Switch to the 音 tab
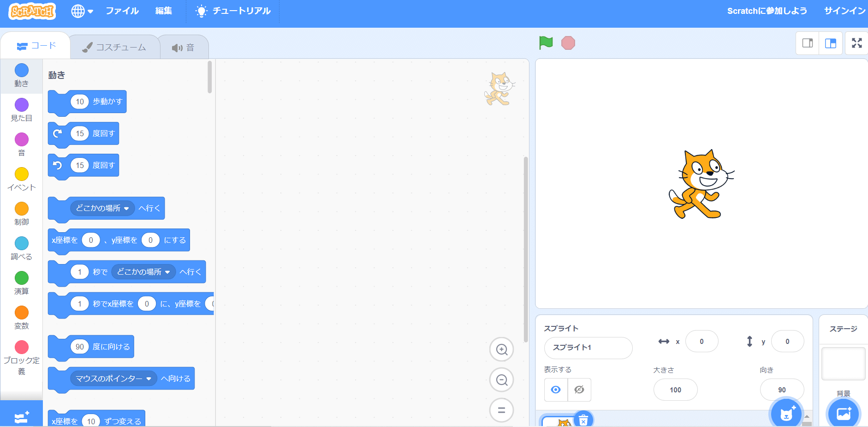Image resolution: width=868 pixels, height=427 pixels. tap(183, 48)
